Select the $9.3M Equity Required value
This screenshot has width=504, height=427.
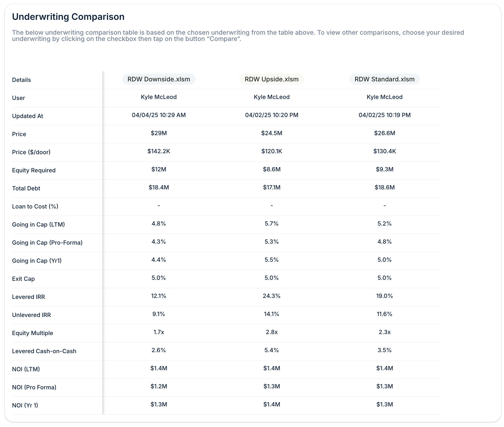(385, 169)
